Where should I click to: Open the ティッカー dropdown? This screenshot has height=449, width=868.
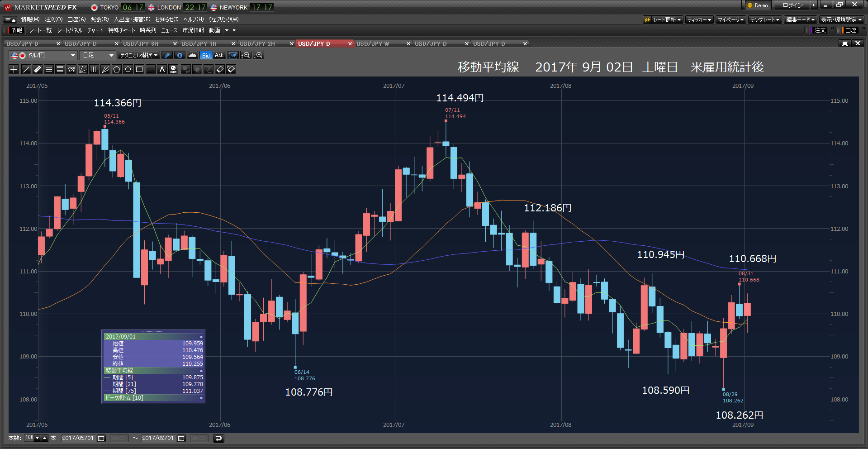tap(699, 19)
